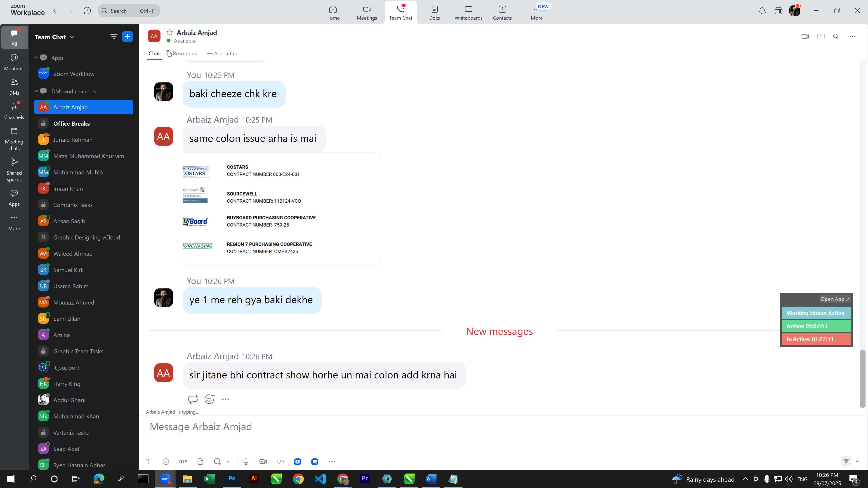This screenshot has width=868, height=488.
Task: Click the send message filter icon
Action: [847, 461]
